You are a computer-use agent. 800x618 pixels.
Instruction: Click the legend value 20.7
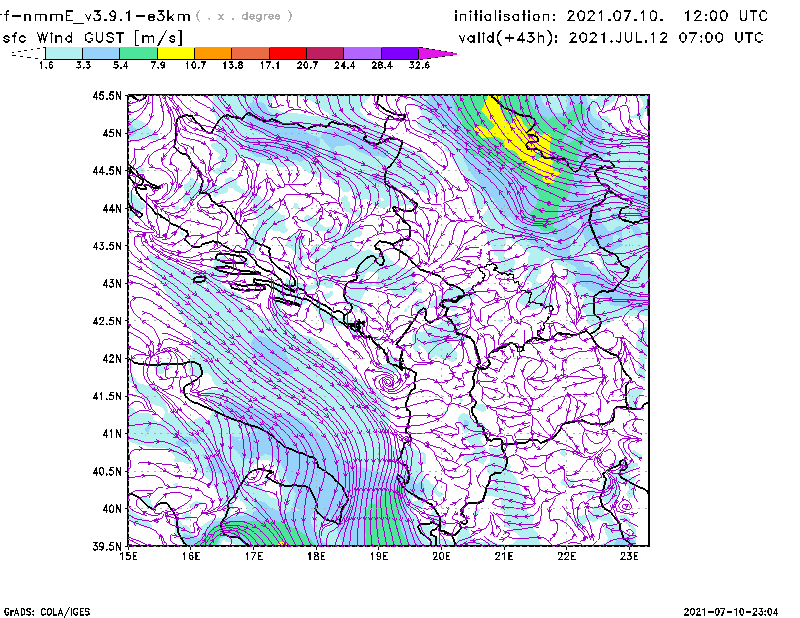point(307,65)
